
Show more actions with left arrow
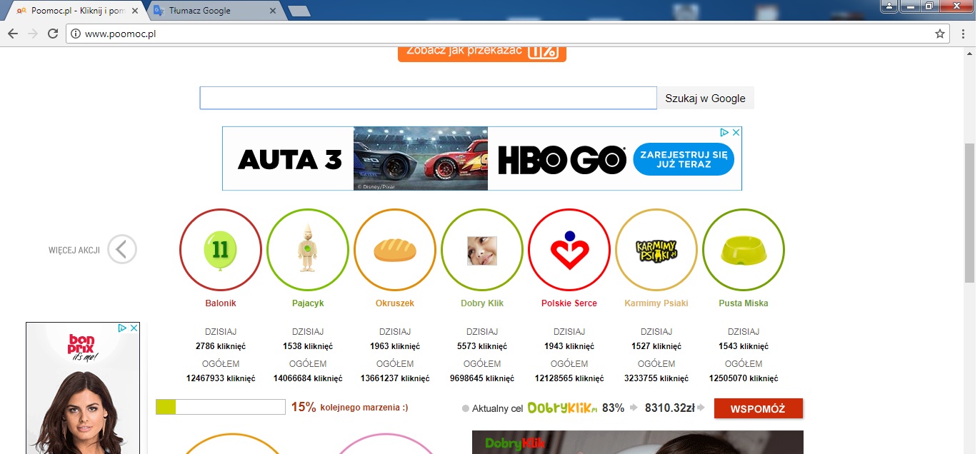[122, 250]
